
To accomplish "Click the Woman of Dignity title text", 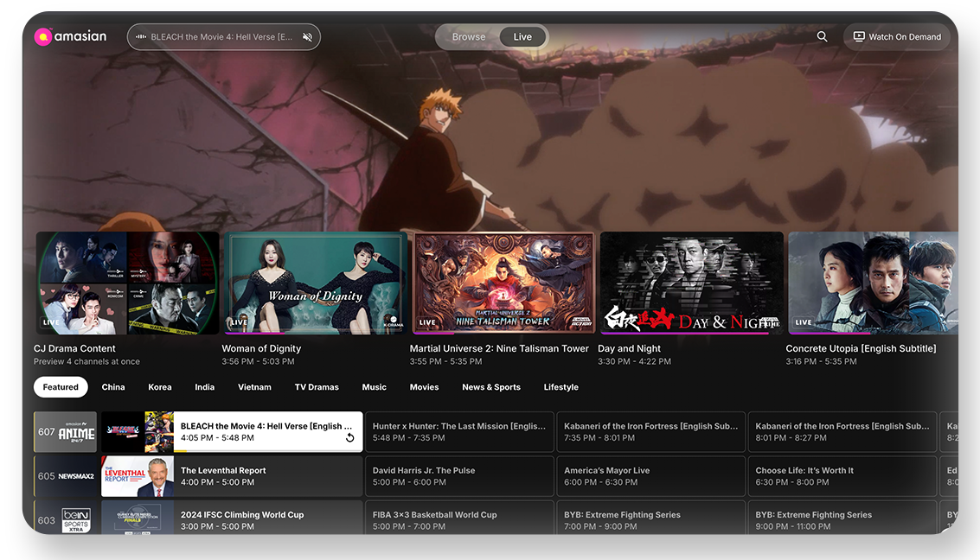I will click(261, 348).
